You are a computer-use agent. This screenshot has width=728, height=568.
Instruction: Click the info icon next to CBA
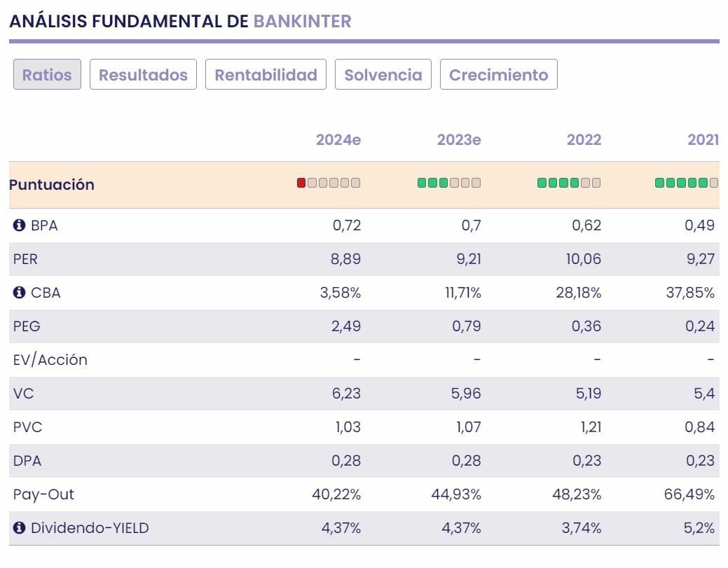pyautogui.click(x=20, y=293)
